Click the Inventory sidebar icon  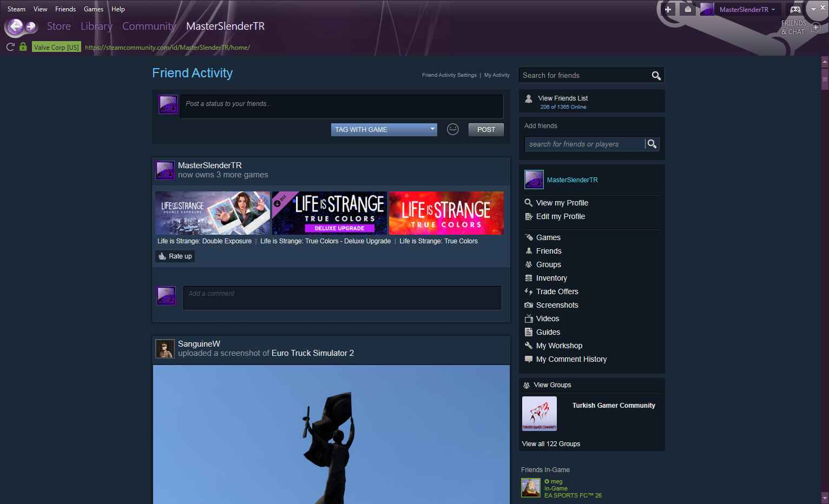(x=529, y=278)
